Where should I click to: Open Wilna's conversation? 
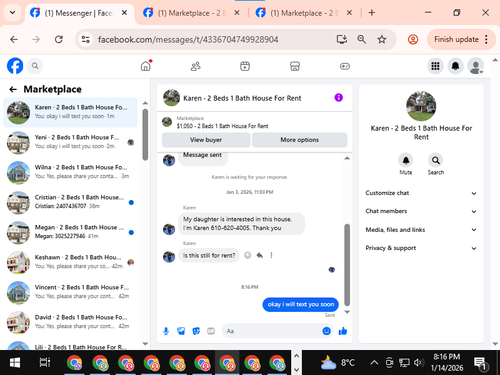[70, 172]
